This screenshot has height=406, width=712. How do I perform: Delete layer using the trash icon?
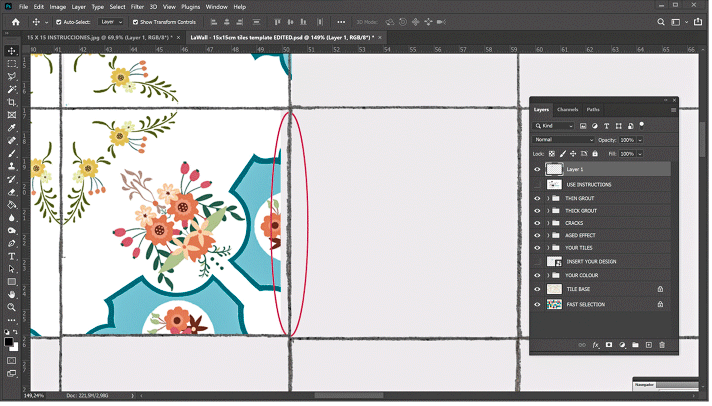[662, 345]
